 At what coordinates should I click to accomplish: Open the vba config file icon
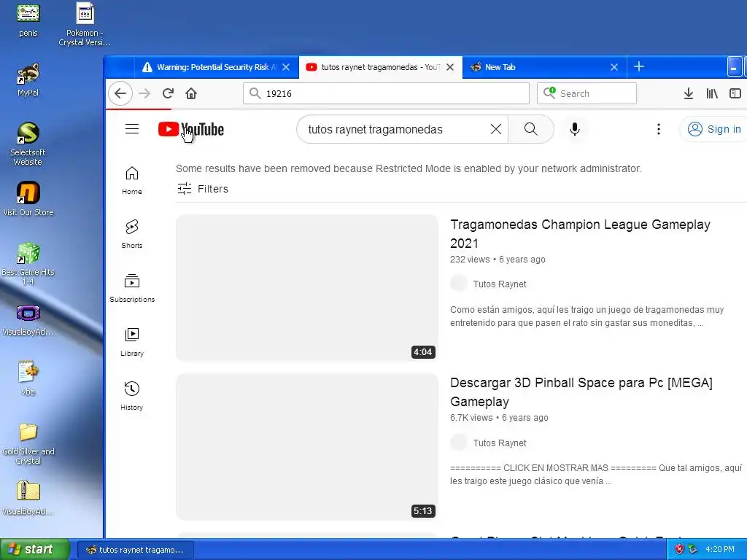(x=28, y=378)
